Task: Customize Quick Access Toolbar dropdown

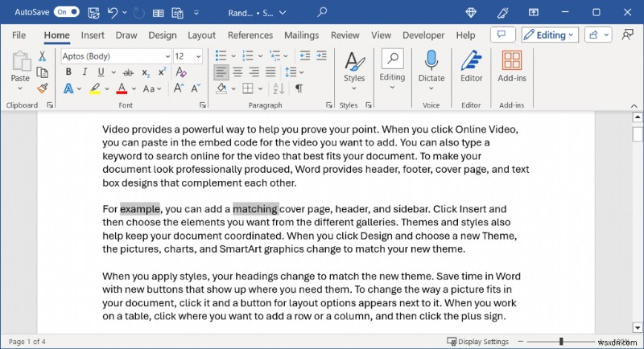Action: pos(196,13)
